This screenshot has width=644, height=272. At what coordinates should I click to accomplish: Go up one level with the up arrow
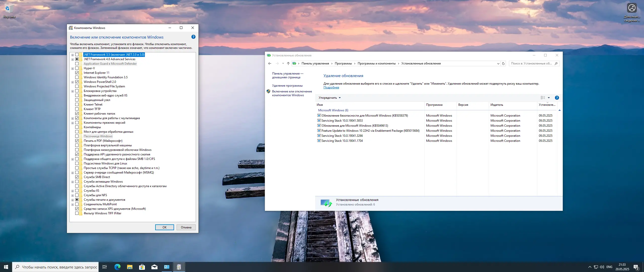tap(288, 63)
